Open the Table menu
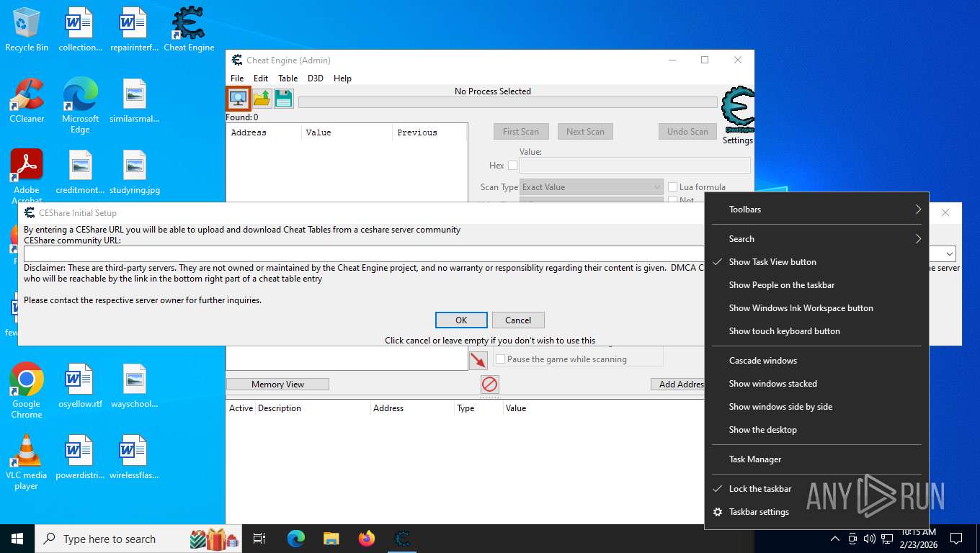Viewport: 980px width, 553px height. click(288, 78)
